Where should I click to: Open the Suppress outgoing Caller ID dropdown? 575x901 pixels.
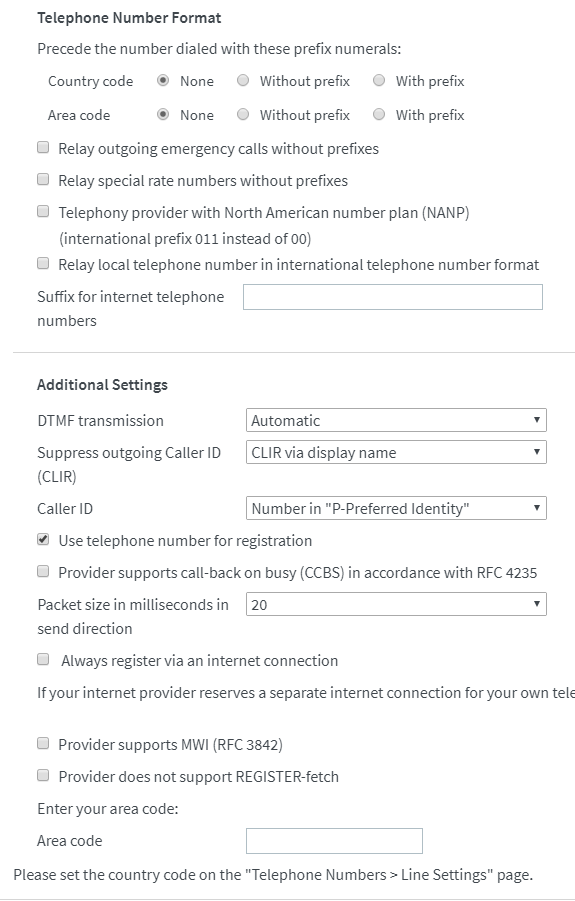[x=396, y=452]
